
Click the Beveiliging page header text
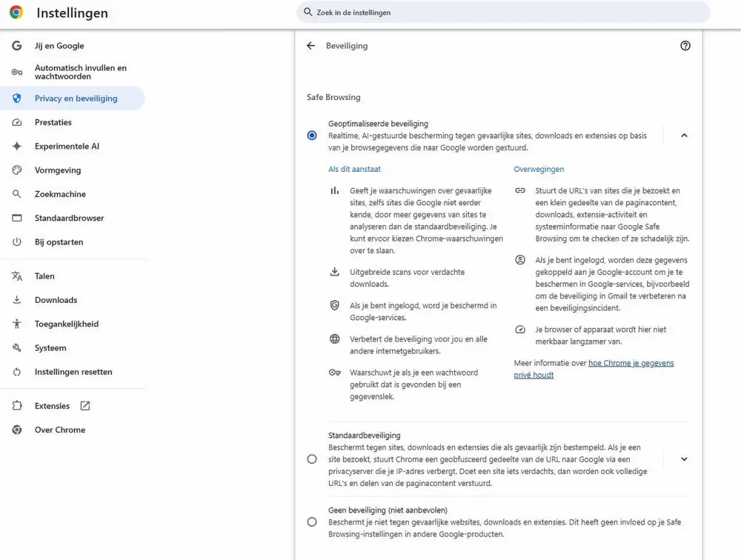pyautogui.click(x=347, y=46)
